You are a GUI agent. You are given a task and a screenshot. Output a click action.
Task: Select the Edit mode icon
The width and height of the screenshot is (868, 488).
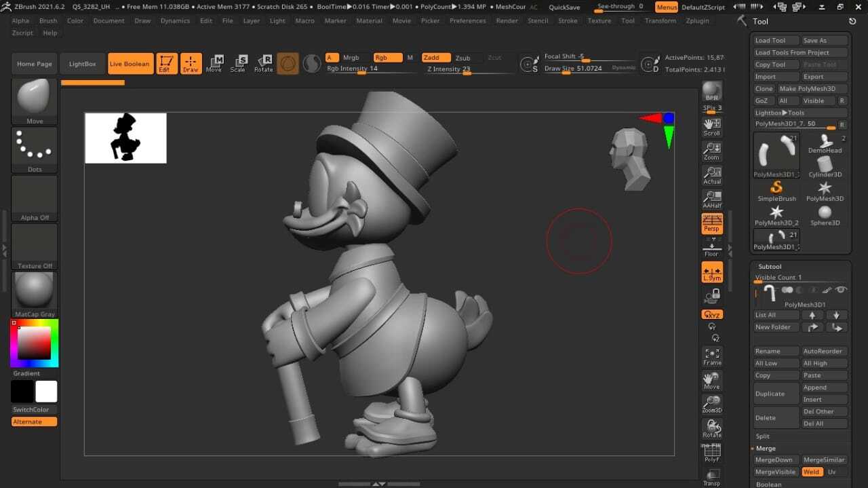[x=166, y=64]
